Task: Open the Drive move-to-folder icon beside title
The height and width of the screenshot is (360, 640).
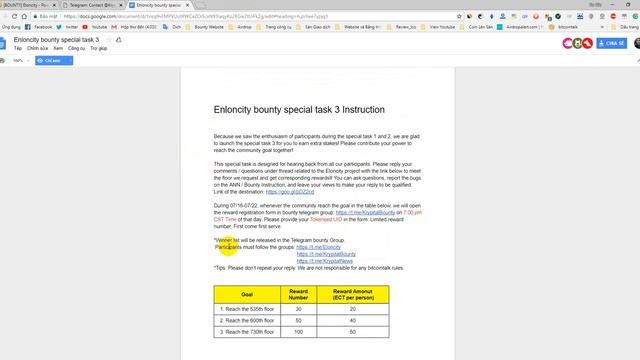Action: 119,40
